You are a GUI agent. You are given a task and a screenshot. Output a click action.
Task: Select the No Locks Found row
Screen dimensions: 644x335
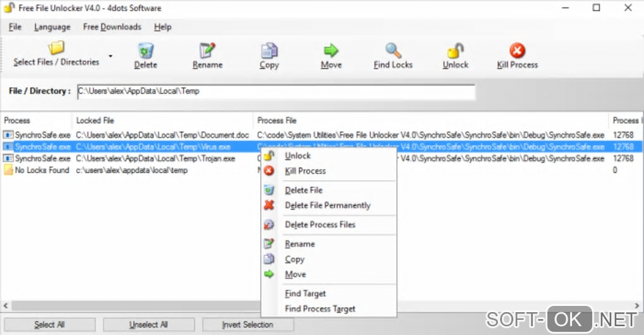[322, 170]
